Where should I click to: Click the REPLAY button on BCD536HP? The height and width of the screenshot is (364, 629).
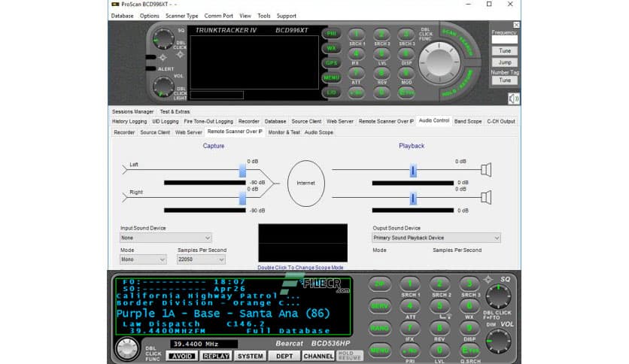[216, 356]
